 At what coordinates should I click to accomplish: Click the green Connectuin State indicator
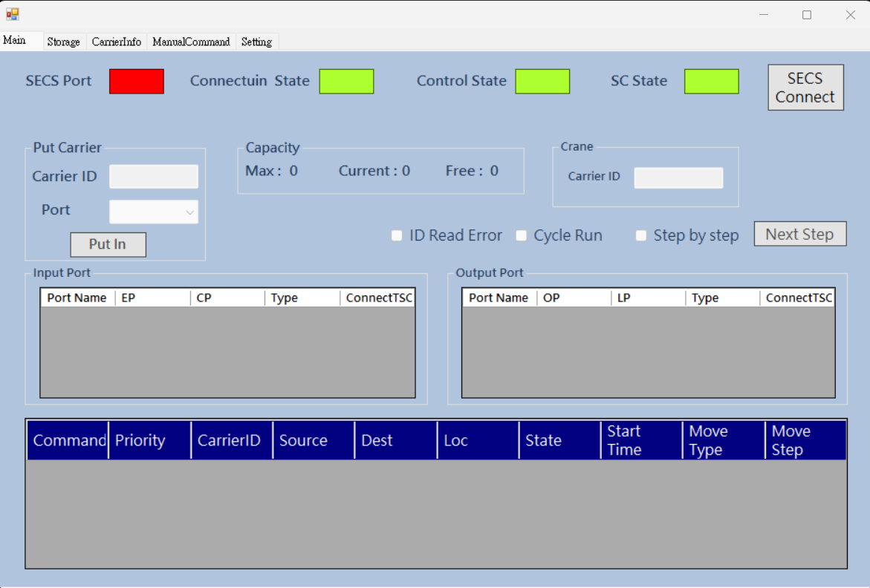tap(347, 82)
